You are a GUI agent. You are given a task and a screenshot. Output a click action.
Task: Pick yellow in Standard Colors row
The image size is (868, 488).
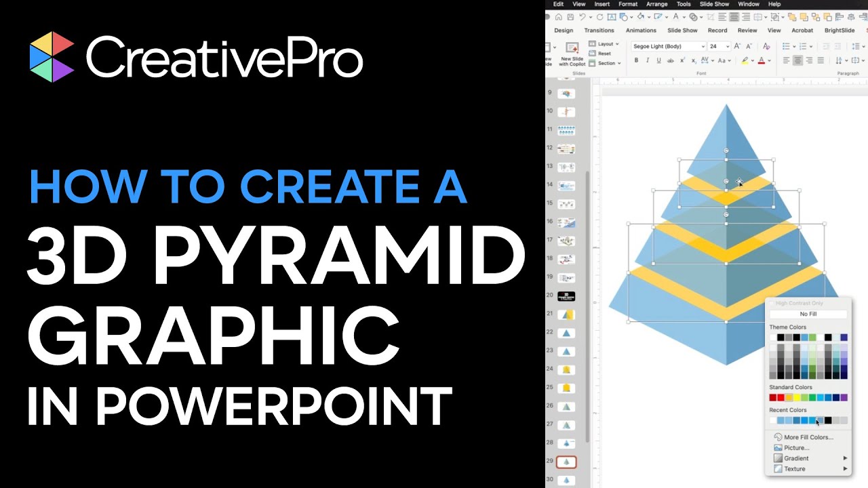796,398
